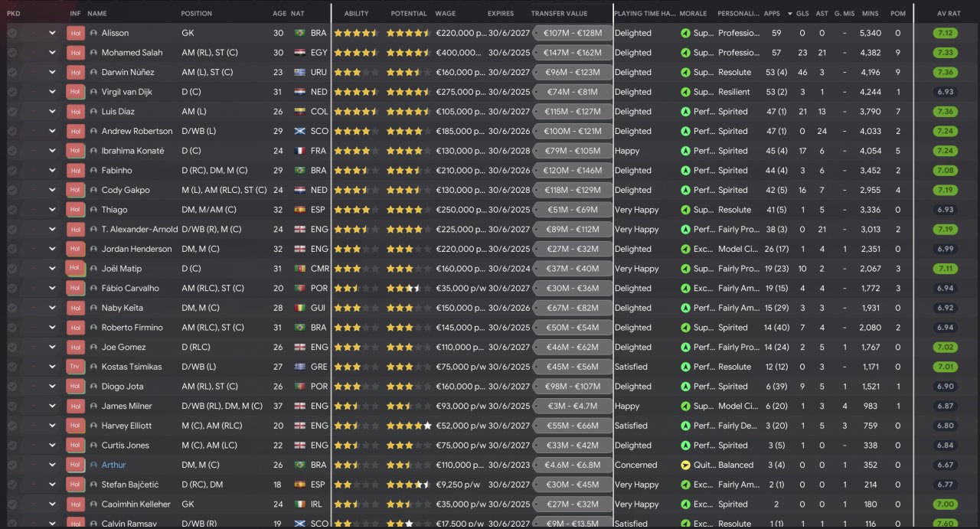Tick the selection circle for Alisson
The height and width of the screenshot is (529, 980).
tap(12, 33)
